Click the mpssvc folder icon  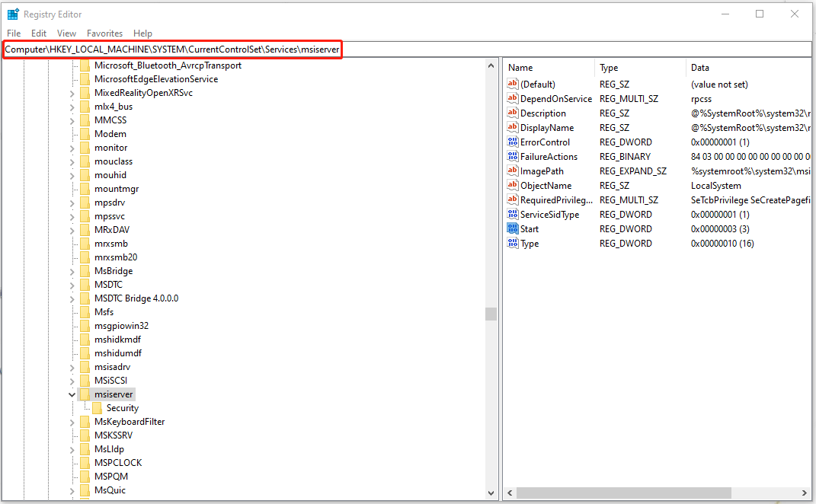[x=85, y=216]
